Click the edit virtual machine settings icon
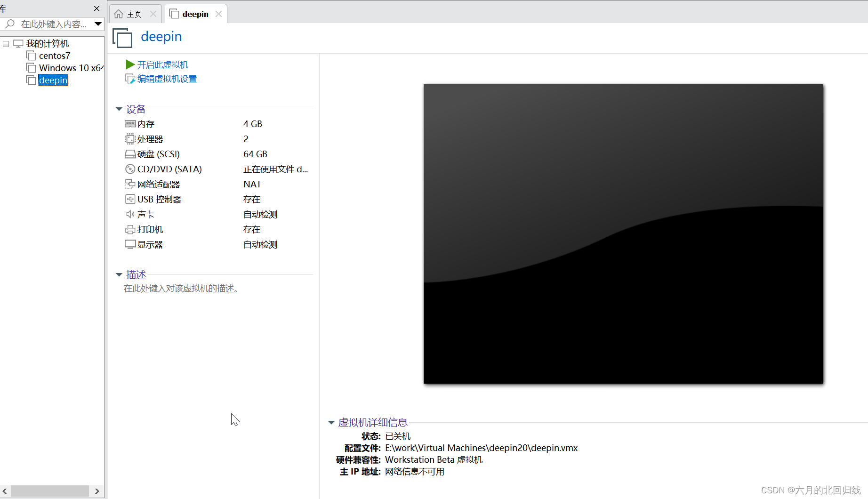 130,79
